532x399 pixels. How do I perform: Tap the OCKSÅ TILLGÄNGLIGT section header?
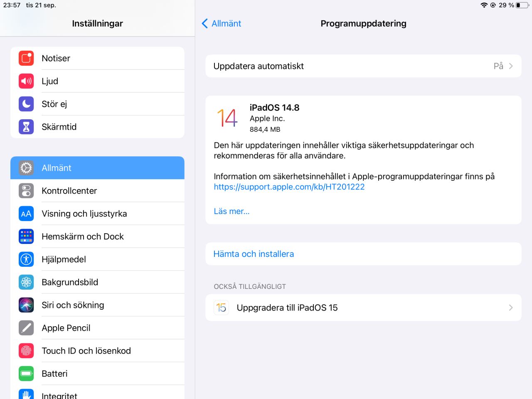(x=250, y=286)
